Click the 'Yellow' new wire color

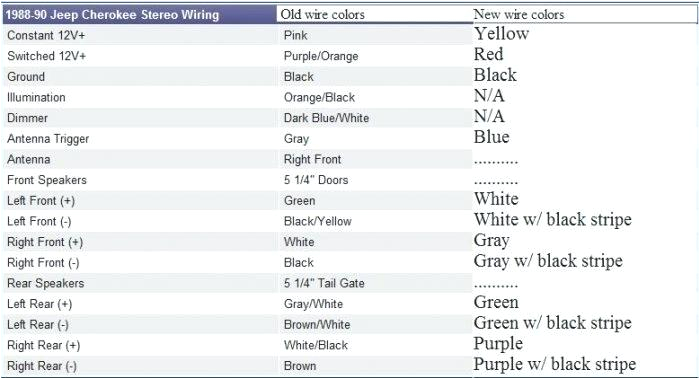coord(502,34)
